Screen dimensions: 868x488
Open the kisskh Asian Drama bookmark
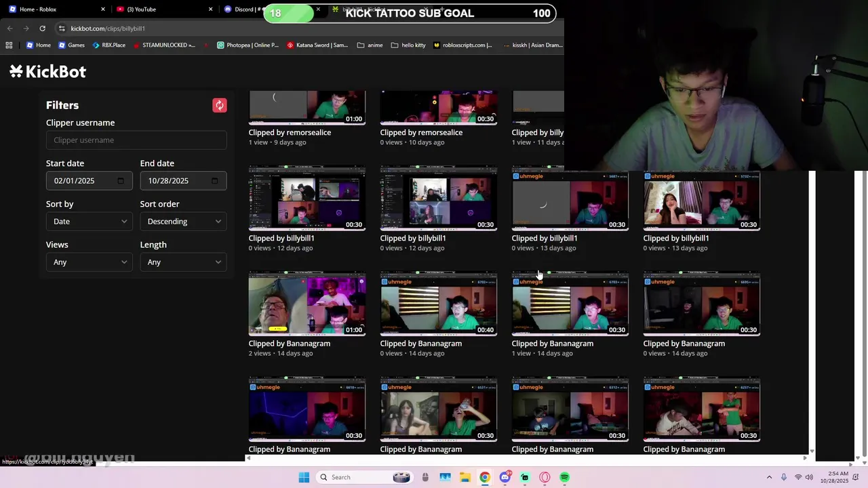(533, 45)
